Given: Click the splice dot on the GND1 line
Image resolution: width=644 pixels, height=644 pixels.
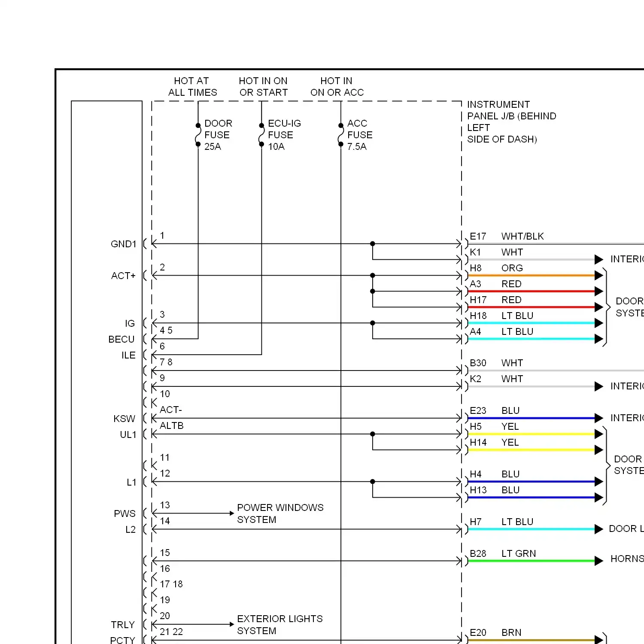Looking at the screenshot, I should (x=373, y=244).
